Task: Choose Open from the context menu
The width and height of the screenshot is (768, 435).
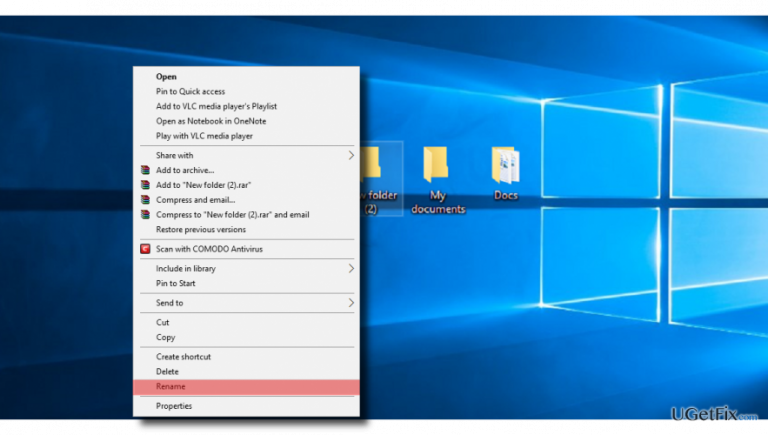Action: coord(246,76)
